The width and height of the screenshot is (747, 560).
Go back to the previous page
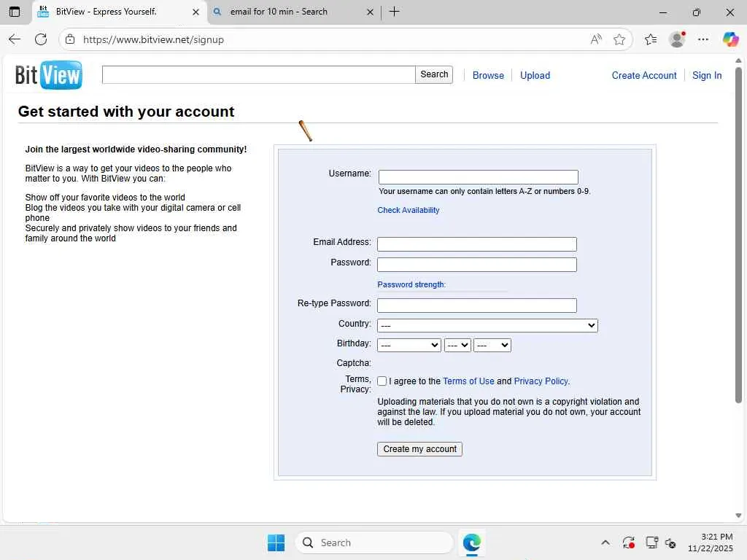[x=15, y=39]
